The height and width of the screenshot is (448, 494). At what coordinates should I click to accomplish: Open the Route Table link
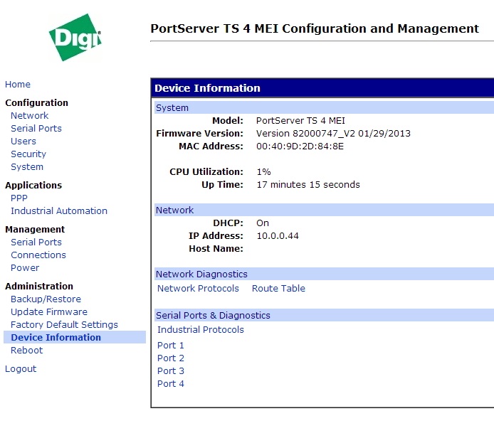[278, 289]
